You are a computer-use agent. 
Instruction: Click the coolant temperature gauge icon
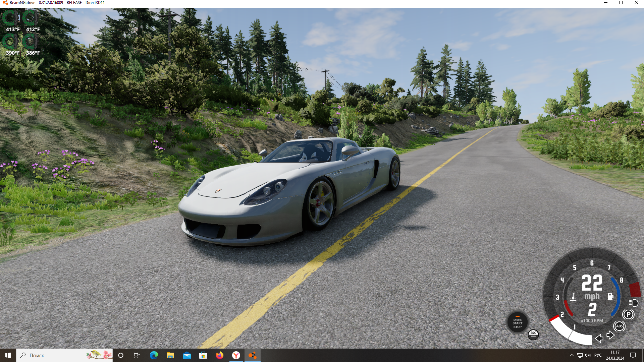(573, 297)
